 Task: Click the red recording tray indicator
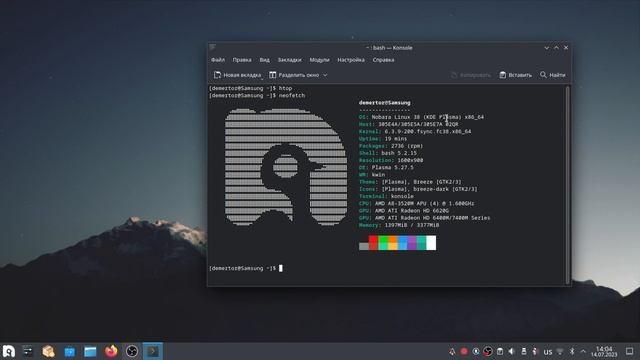[464, 351]
